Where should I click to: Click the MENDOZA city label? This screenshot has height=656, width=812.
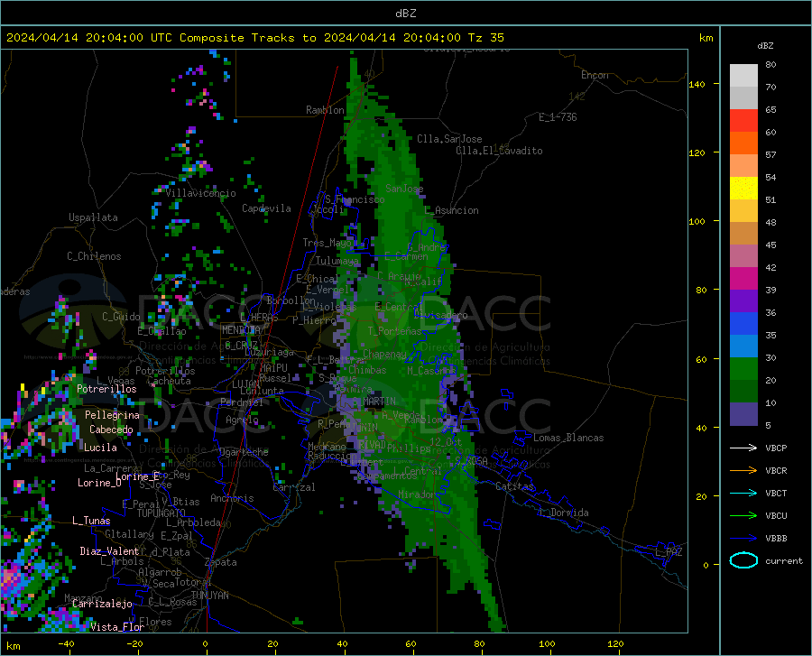tap(241, 329)
